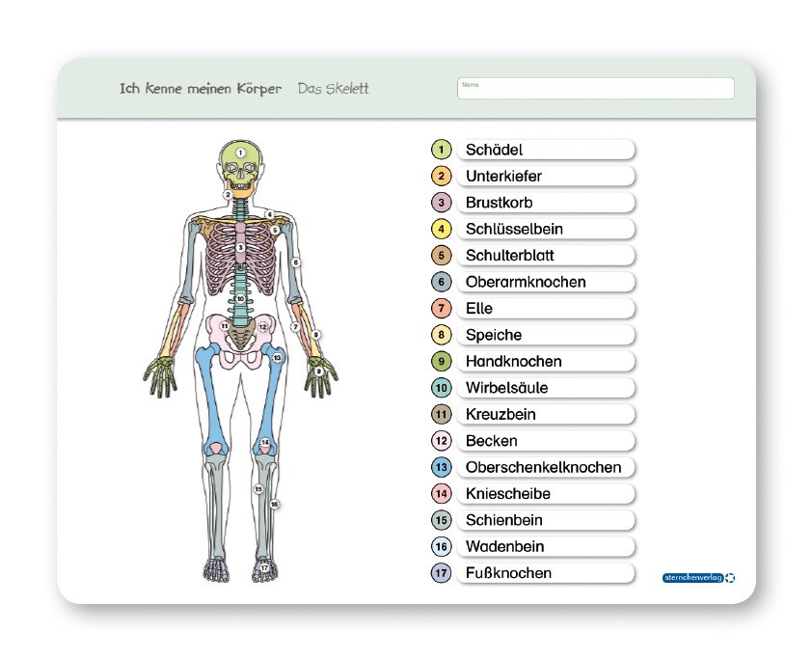
Task: Click the Name input field
Action: pyautogui.click(x=595, y=88)
